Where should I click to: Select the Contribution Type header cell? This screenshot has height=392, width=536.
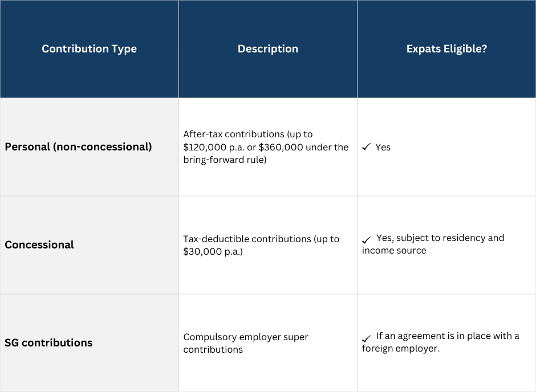[89, 49]
